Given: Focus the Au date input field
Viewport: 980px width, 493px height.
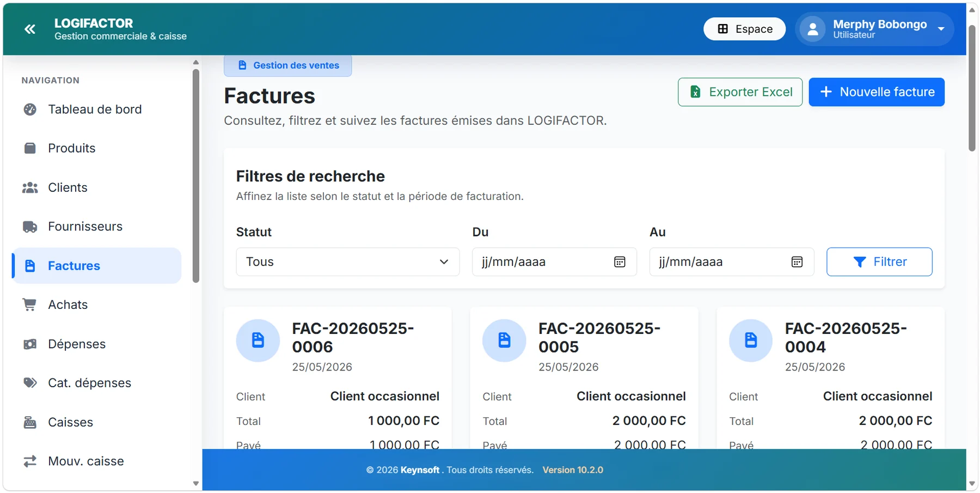Looking at the screenshot, I should click(732, 262).
